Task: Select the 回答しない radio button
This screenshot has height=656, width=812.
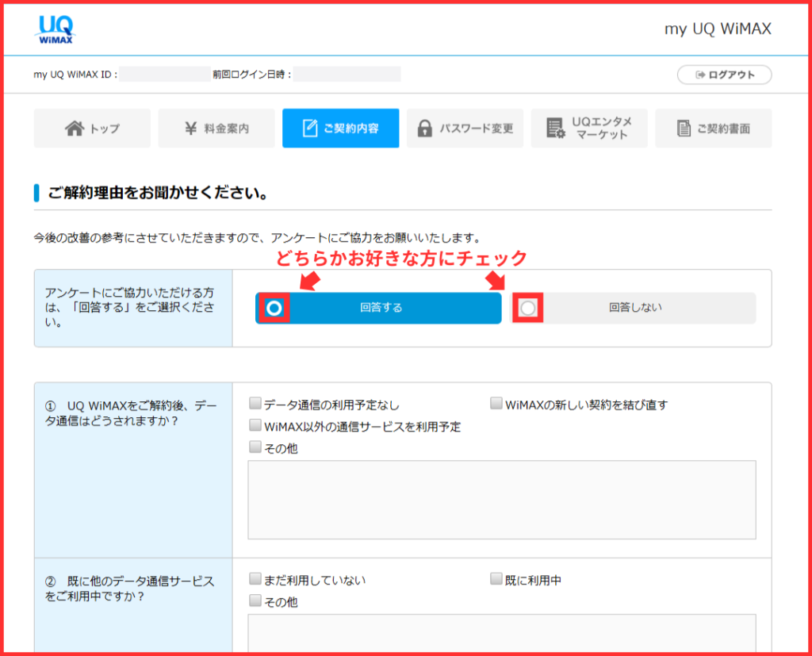Action: pyautogui.click(x=527, y=309)
